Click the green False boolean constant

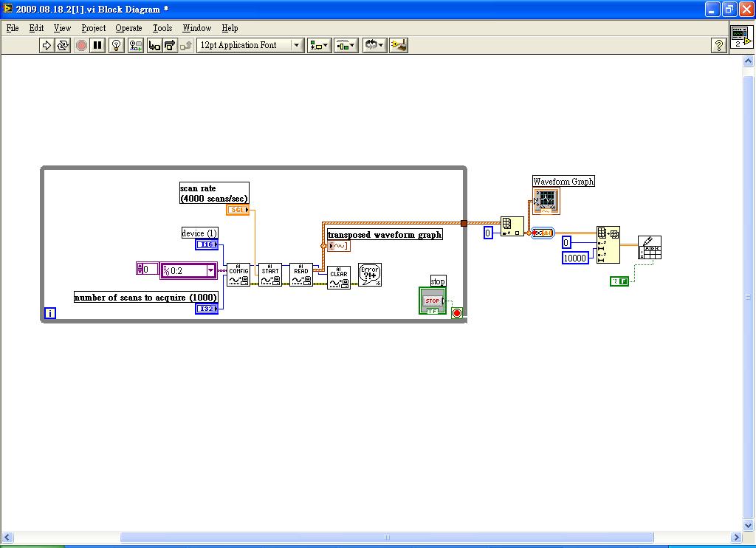tap(619, 281)
